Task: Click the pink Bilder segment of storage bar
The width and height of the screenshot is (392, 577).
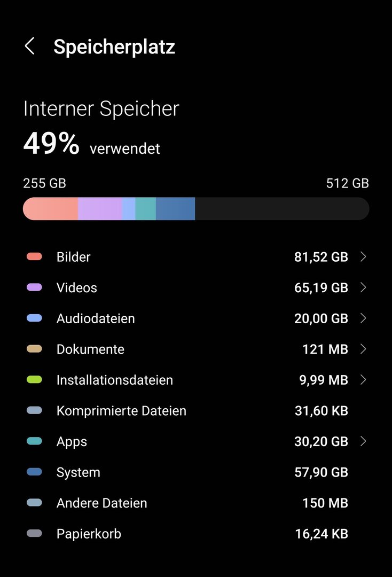Action: pos(51,209)
